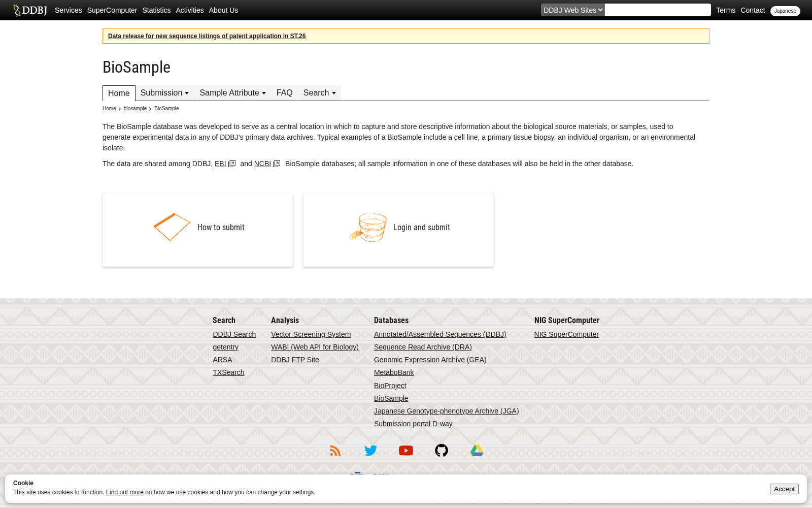Open BioProject footer link

(390, 386)
